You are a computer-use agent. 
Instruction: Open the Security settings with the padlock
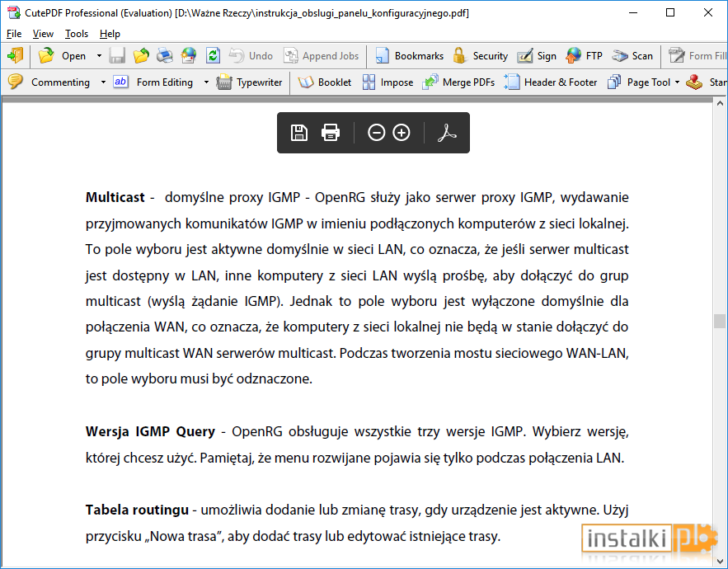point(480,56)
